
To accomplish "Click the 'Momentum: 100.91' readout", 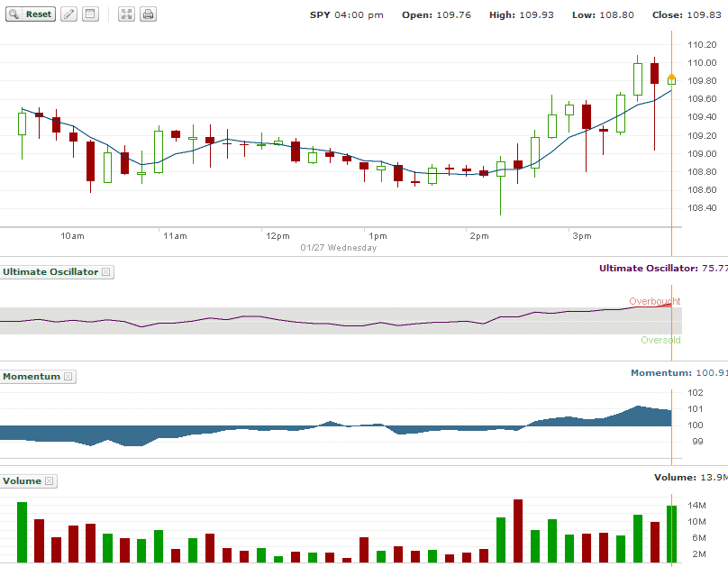I will pyautogui.click(x=679, y=373).
